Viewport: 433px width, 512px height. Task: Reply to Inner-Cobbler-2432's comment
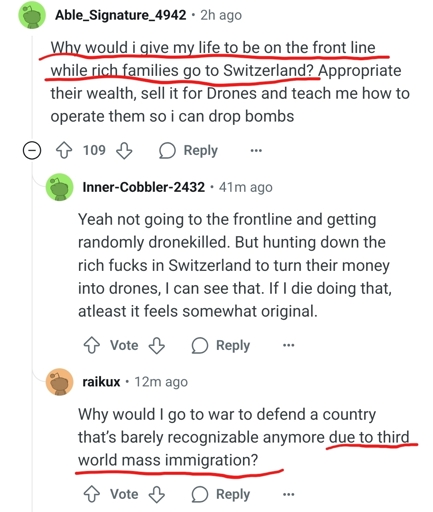[x=221, y=345]
